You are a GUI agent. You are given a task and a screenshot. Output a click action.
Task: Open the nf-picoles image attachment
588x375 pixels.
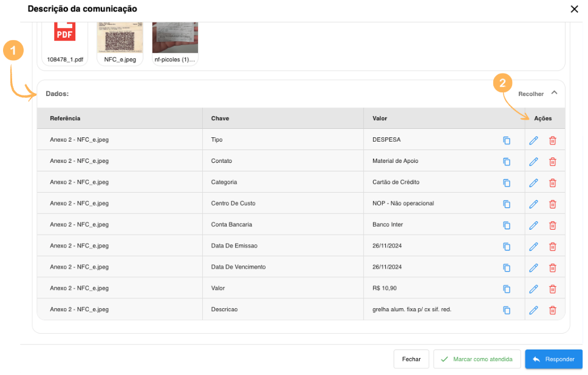click(x=175, y=41)
